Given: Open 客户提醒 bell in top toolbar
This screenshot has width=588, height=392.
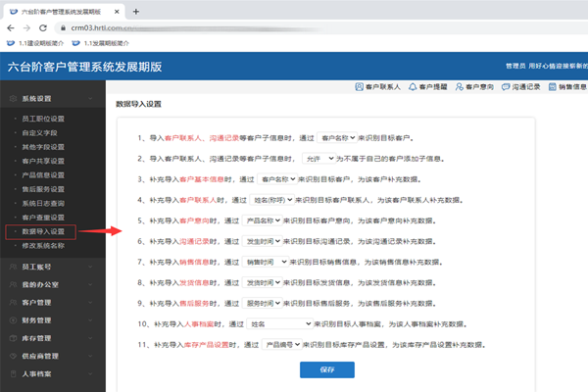Looking at the screenshot, I should click(x=428, y=87).
